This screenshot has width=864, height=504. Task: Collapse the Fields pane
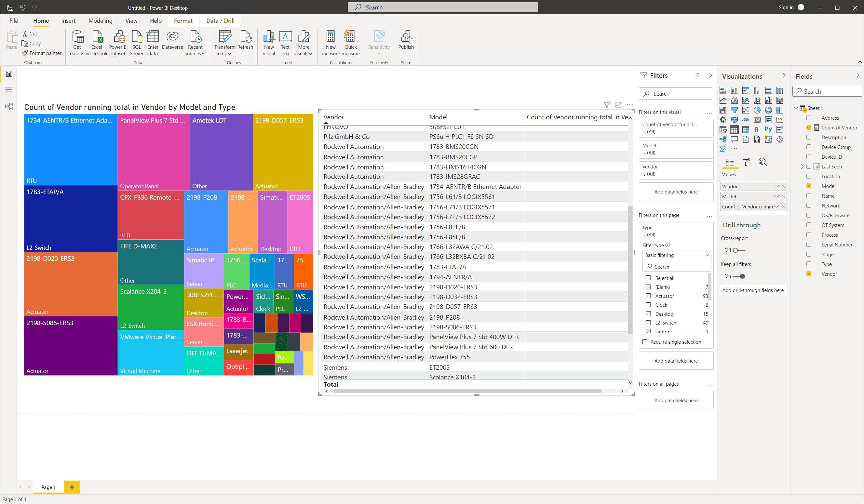857,75
